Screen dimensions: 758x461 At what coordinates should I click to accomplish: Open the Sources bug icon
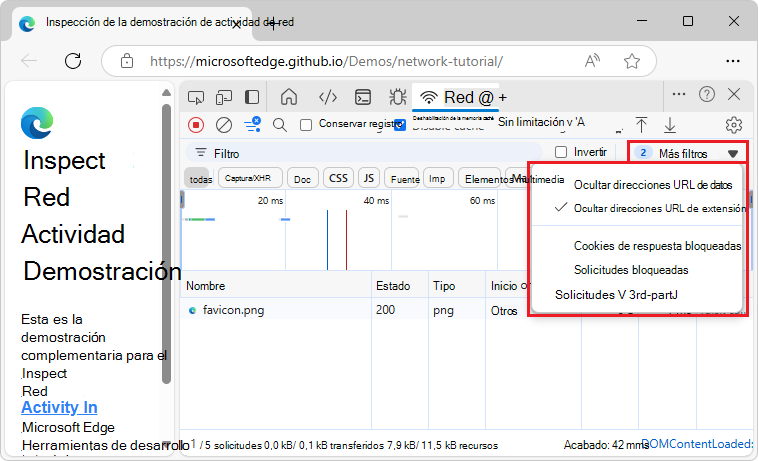click(397, 97)
